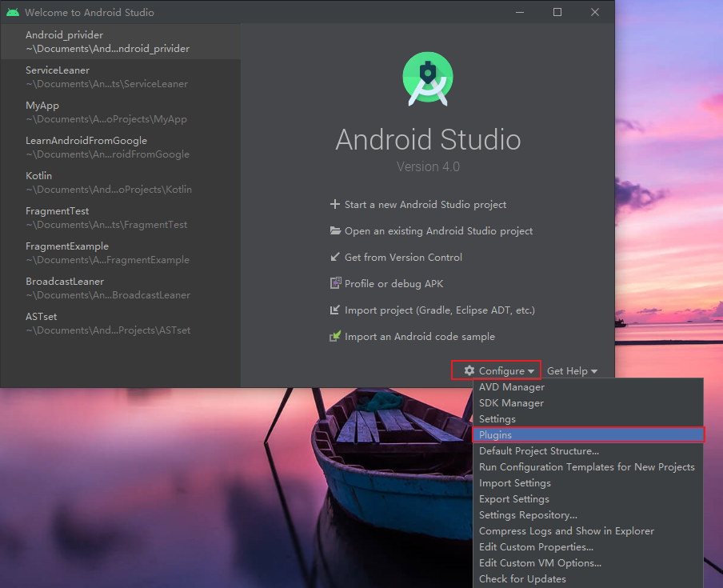Start a new Android Studio project
Viewport: 723px width, 588px height.
(x=418, y=204)
